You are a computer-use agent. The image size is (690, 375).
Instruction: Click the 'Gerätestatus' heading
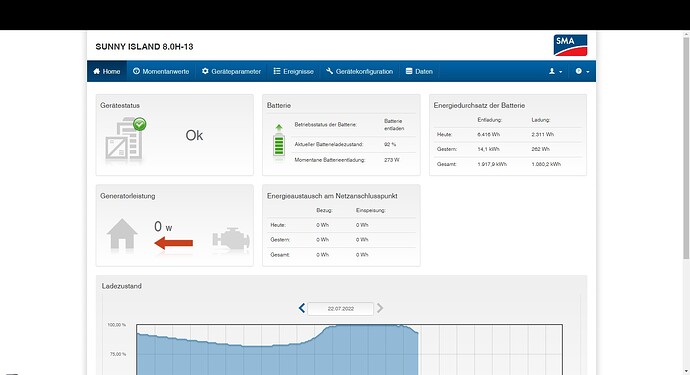120,106
